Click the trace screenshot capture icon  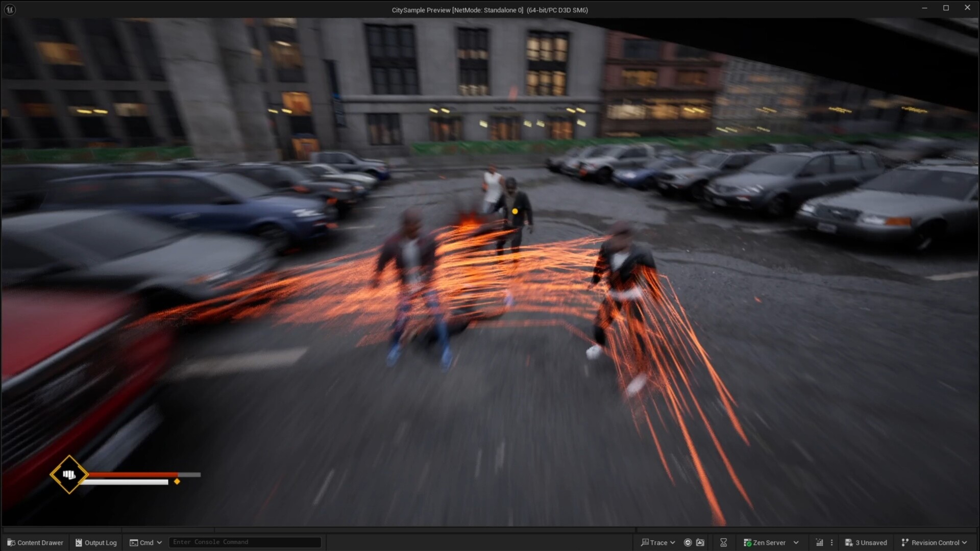point(700,542)
